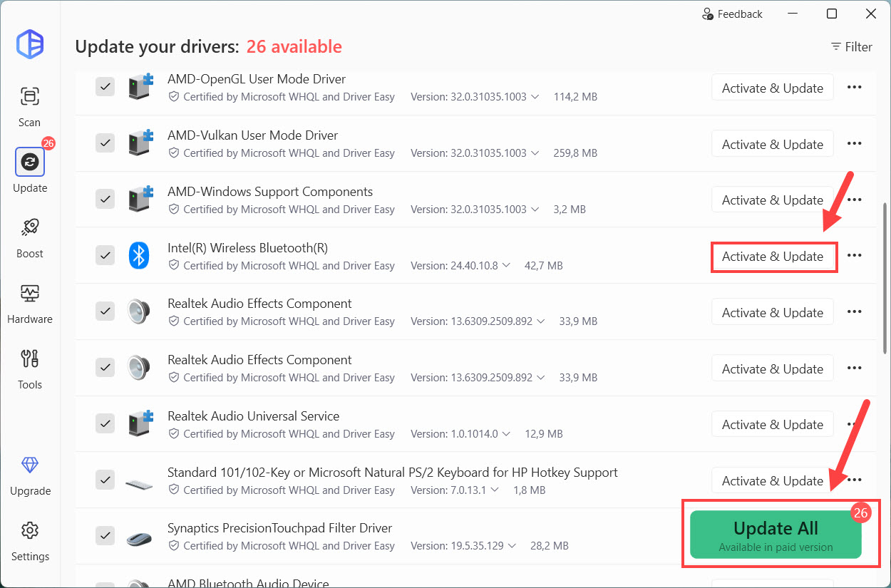
Task: Uncheck first Realtek Audio Effects Component checkbox
Action: (x=105, y=311)
